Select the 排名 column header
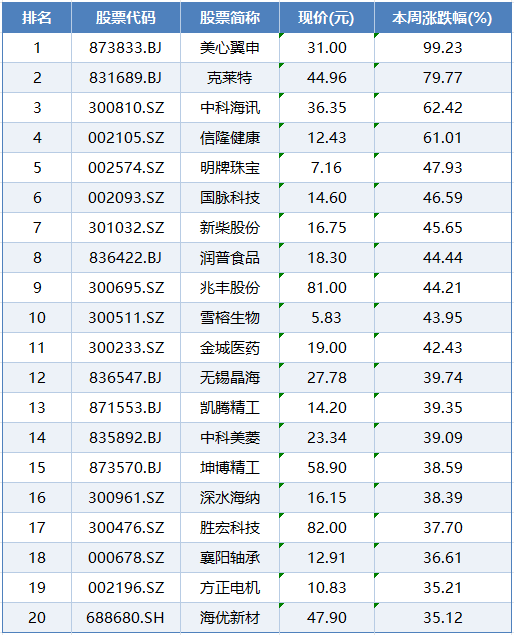Viewport: 514px width, 635px height. click(37, 17)
